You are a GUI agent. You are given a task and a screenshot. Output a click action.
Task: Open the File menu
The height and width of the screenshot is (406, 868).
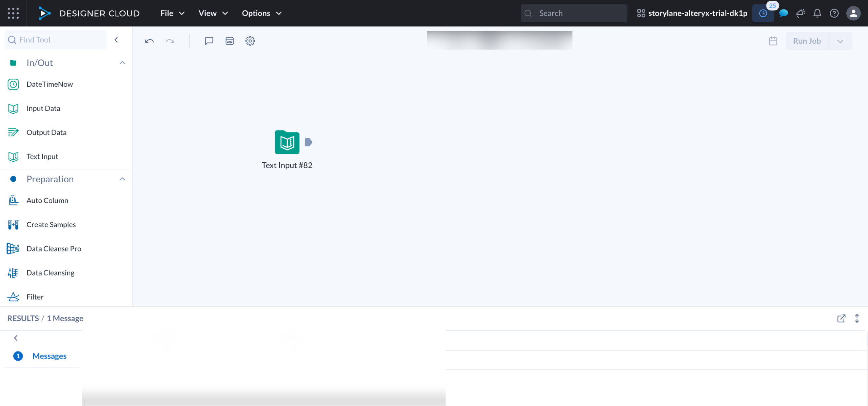click(172, 13)
